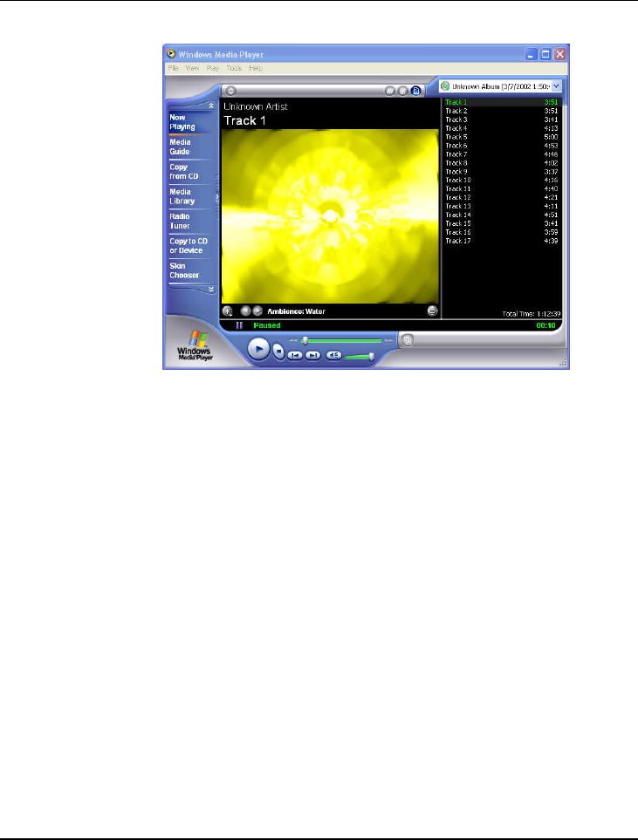Open the Media Library

coord(189,196)
